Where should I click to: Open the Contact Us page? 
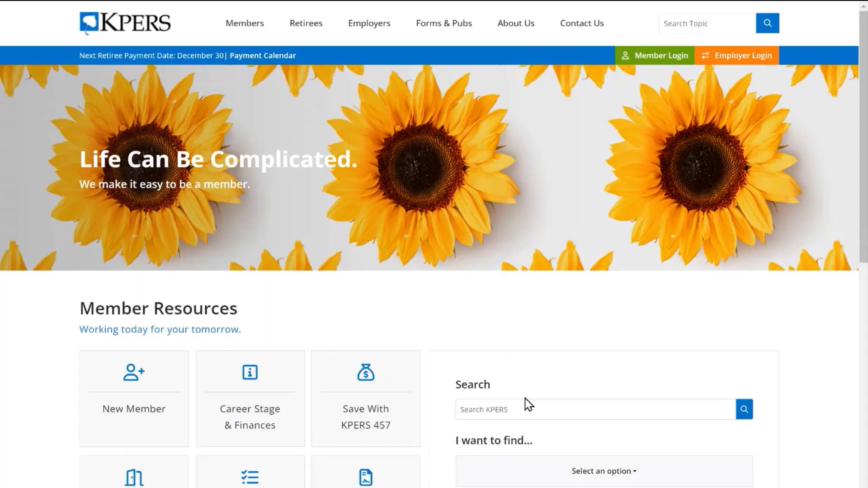point(582,23)
